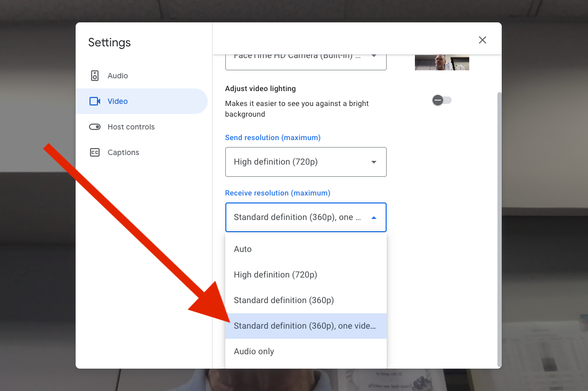Open the Audio settings tab
The height and width of the screenshot is (391, 588).
click(x=118, y=76)
